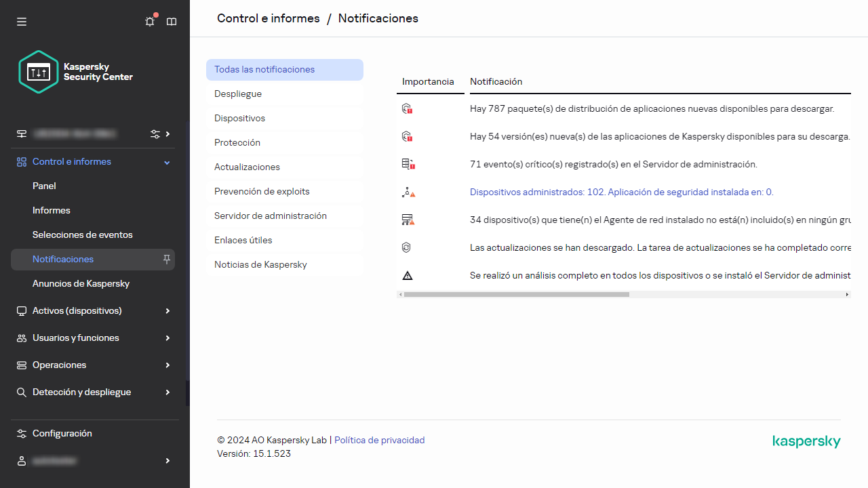Click the pin icon next to Notificaciones
The width and height of the screenshot is (868, 488).
pos(167,259)
